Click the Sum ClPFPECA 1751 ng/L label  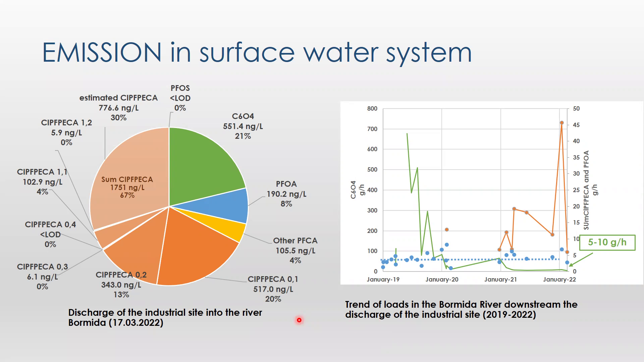[127, 187]
